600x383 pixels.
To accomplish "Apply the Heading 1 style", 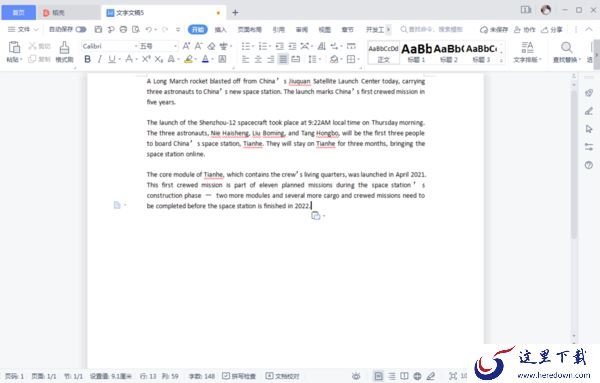I will (416, 52).
